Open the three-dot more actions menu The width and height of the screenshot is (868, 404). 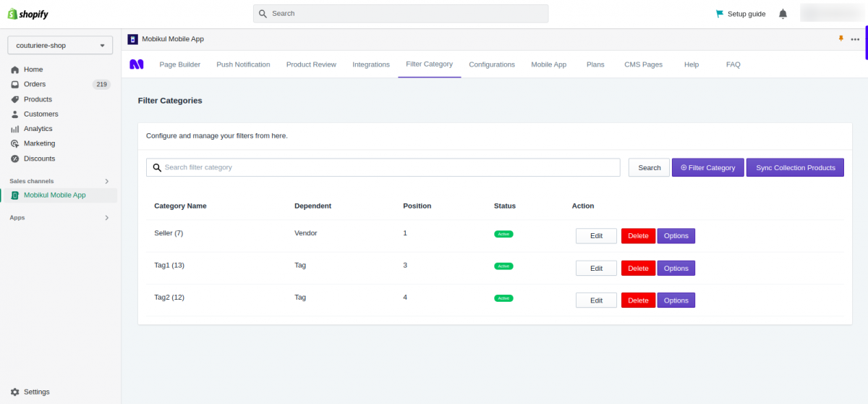(x=855, y=39)
